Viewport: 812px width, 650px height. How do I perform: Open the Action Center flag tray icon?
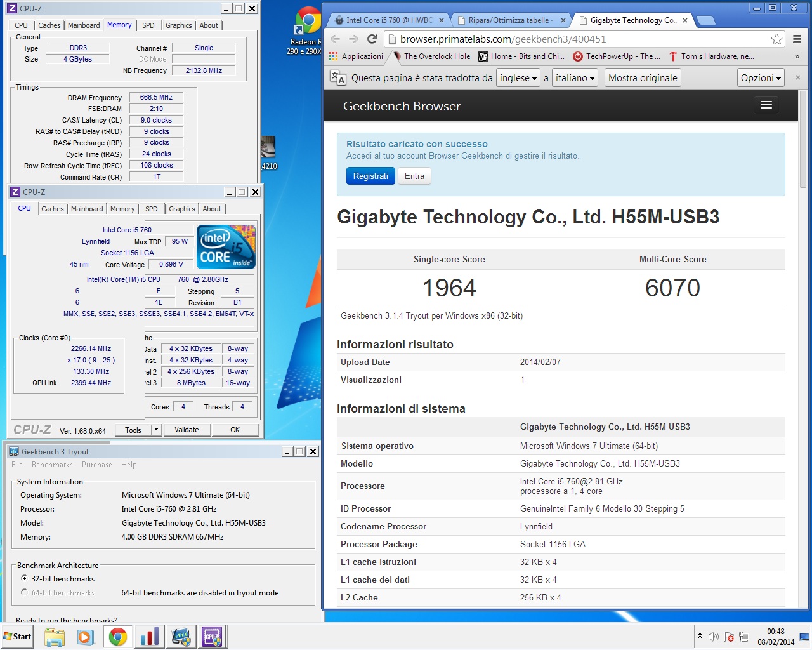click(729, 637)
